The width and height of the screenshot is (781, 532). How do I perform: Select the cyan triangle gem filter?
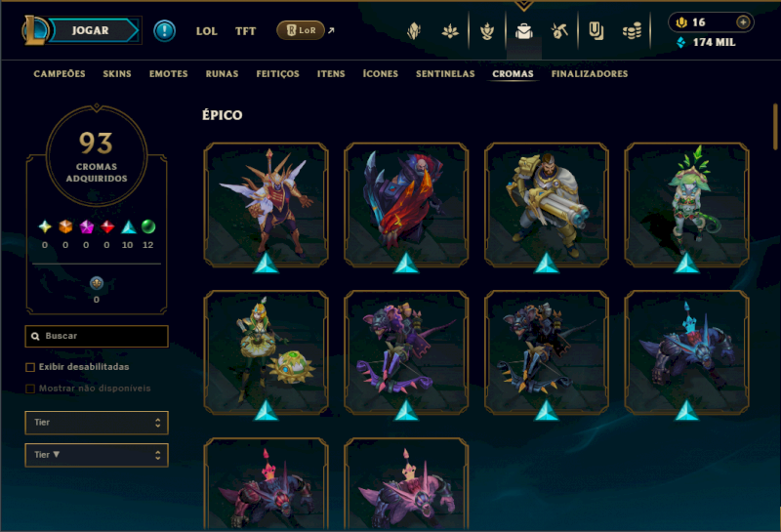click(129, 227)
